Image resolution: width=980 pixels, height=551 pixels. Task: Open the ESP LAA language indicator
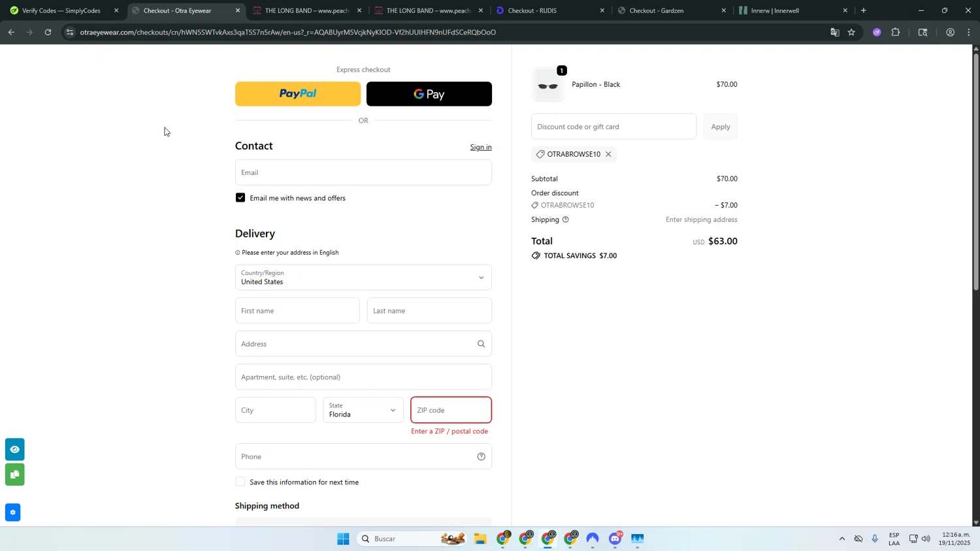point(894,539)
